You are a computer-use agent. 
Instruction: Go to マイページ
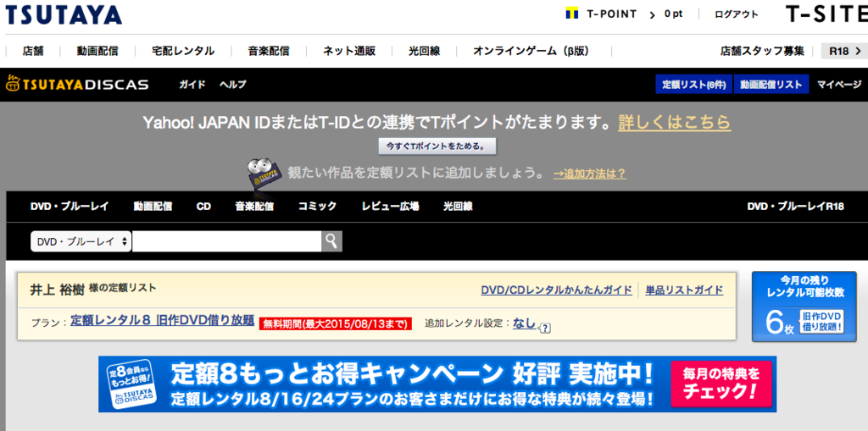839,85
